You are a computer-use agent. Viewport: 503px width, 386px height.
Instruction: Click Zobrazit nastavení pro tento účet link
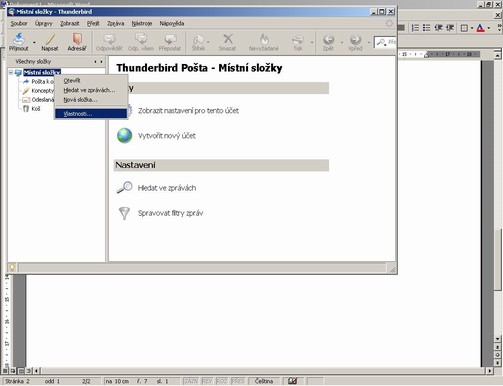(x=188, y=111)
